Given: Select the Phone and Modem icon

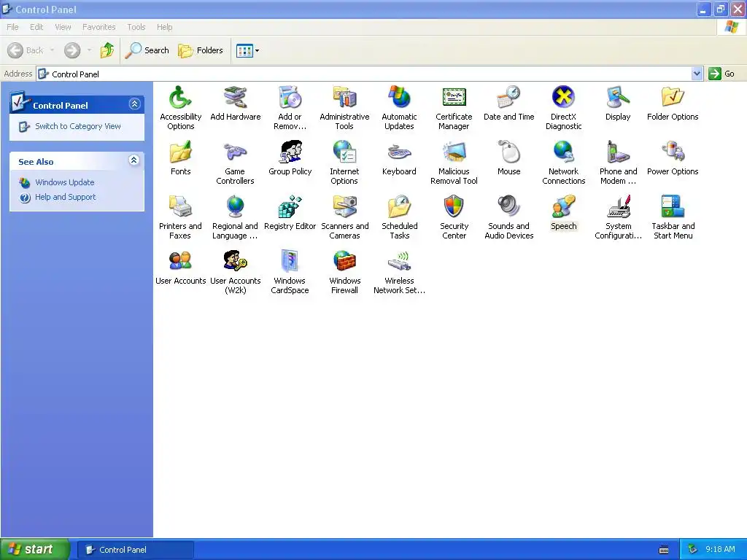Looking at the screenshot, I should [x=618, y=163].
